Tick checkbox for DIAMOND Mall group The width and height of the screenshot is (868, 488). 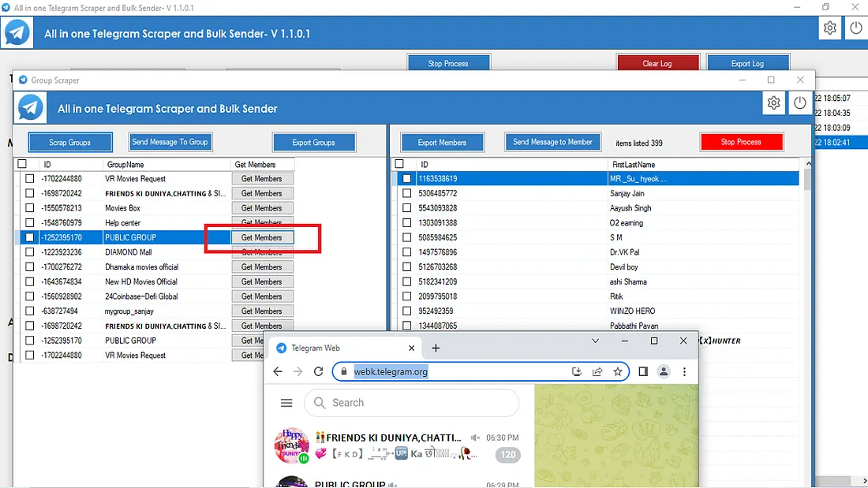[x=30, y=251]
